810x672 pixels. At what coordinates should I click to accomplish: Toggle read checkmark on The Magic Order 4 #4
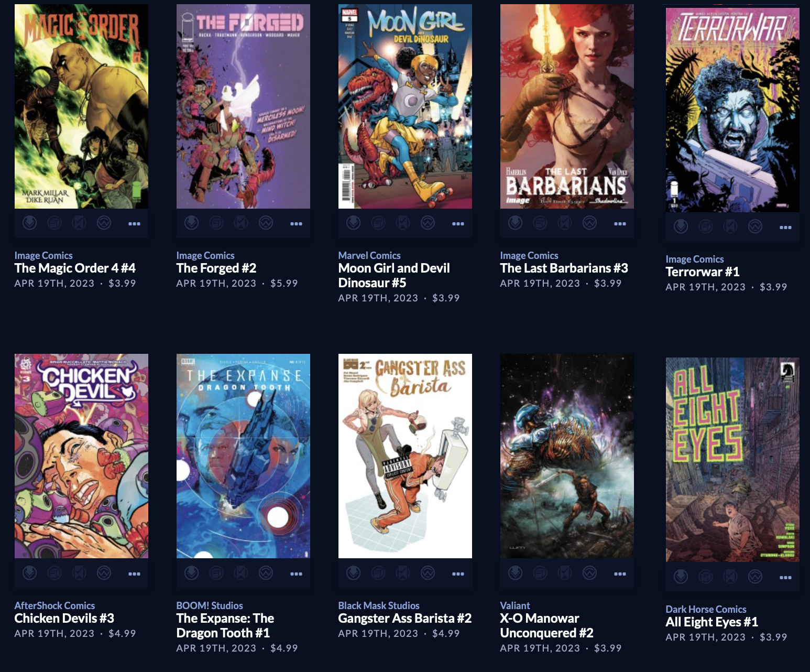79,223
